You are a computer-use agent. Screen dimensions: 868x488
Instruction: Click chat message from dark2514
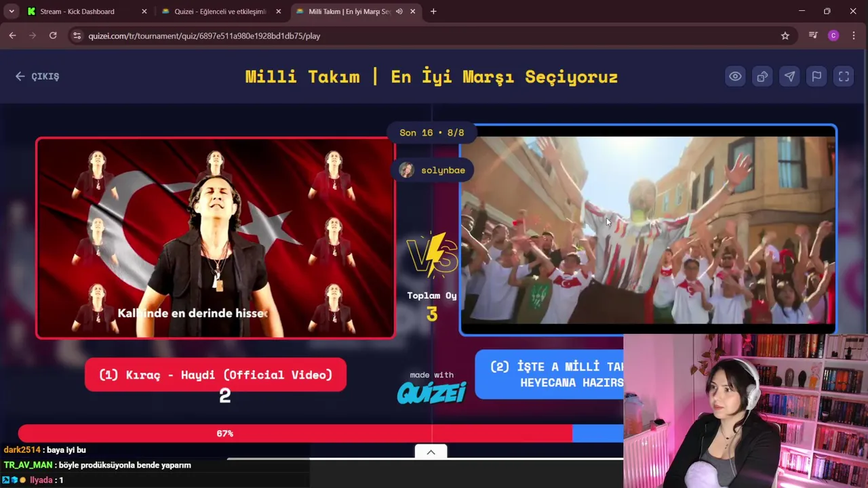pyautogui.click(x=45, y=450)
